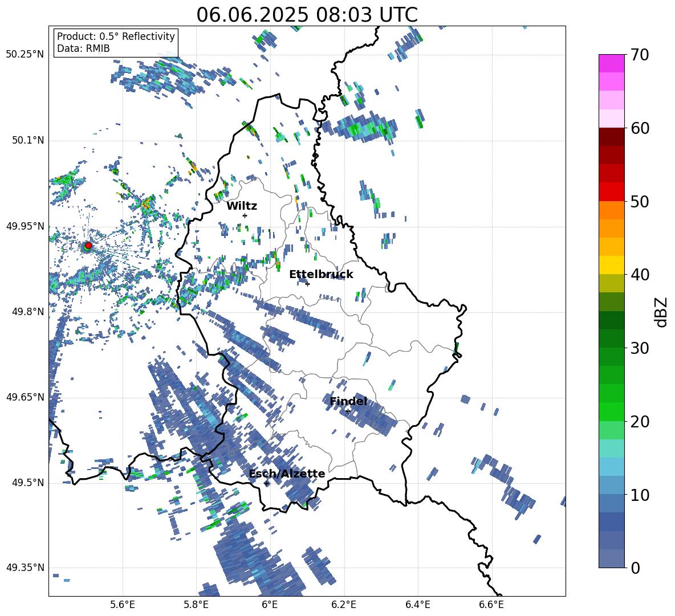Image resolution: width=675 pixels, height=616 pixels.
Task: Click the 6°E longitude label
Action: coord(270,605)
